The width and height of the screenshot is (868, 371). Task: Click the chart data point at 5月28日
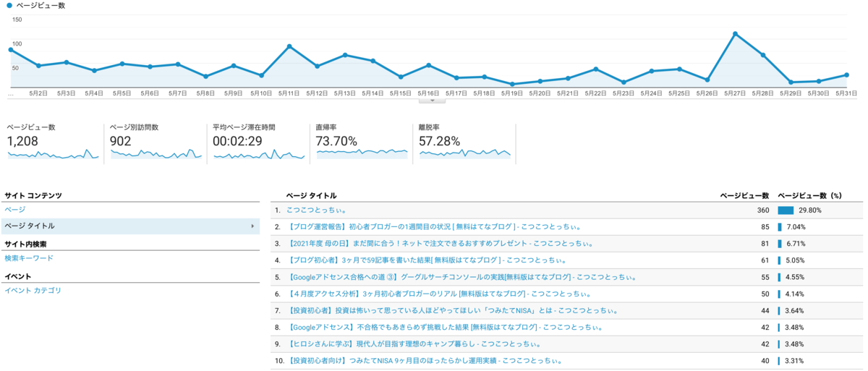point(763,55)
